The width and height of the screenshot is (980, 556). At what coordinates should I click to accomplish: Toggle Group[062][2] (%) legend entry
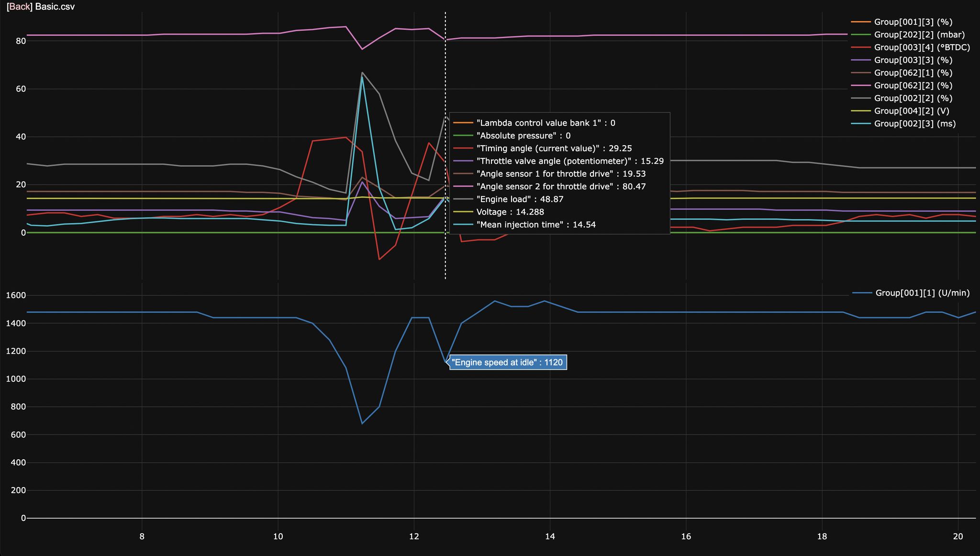(902, 85)
